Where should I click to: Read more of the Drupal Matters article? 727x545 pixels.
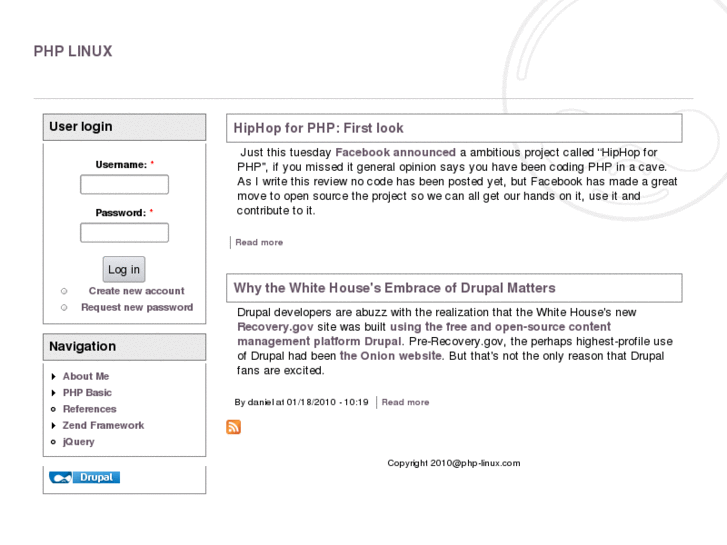(405, 402)
